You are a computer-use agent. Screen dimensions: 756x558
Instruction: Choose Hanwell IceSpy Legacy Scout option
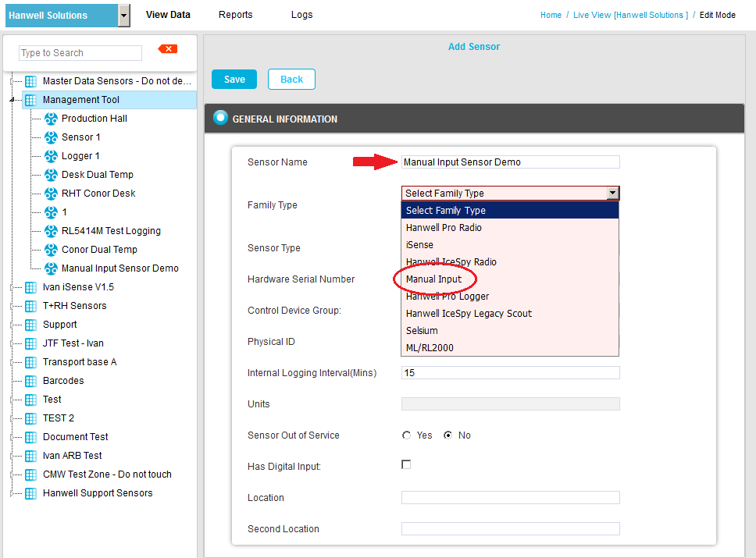click(510, 314)
